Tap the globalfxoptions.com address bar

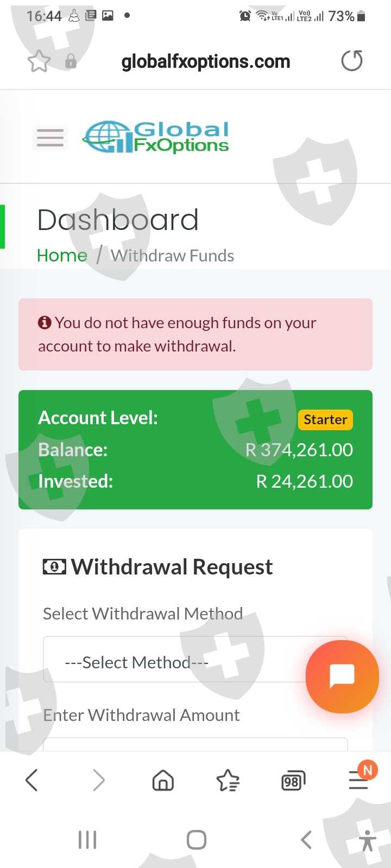tap(205, 61)
